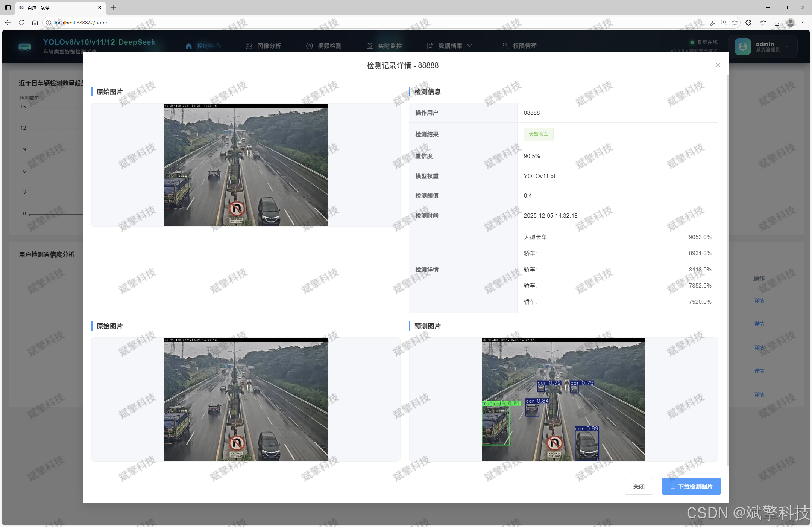Click the Download Detection Image button
The width and height of the screenshot is (812, 527).
(x=691, y=486)
